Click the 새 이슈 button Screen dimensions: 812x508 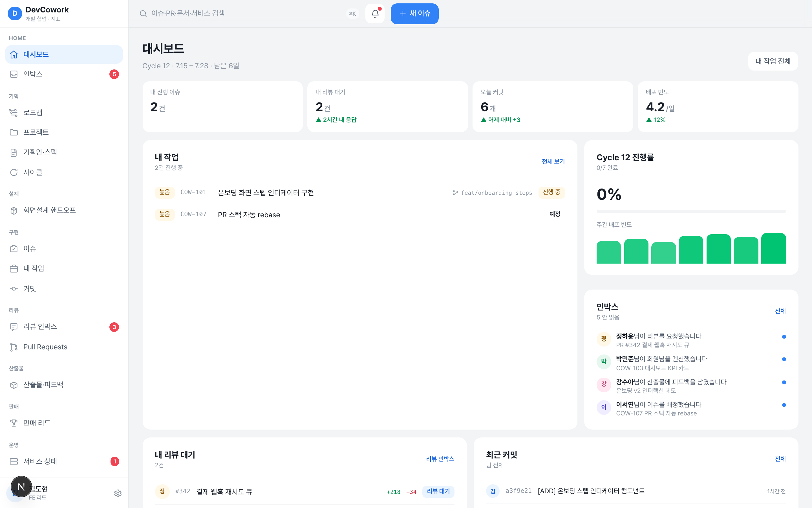pyautogui.click(x=414, y=14)
